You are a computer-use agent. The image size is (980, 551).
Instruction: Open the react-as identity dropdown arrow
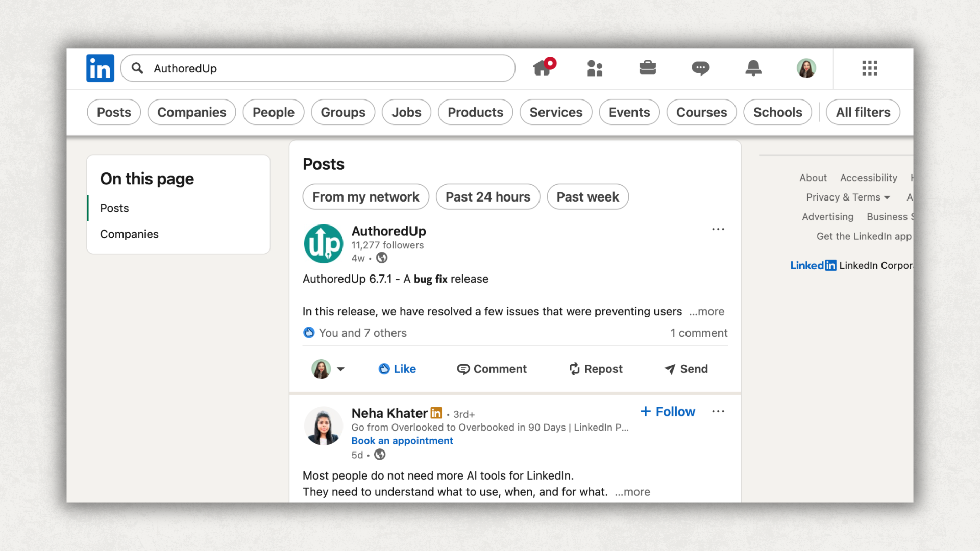point(340,369)
